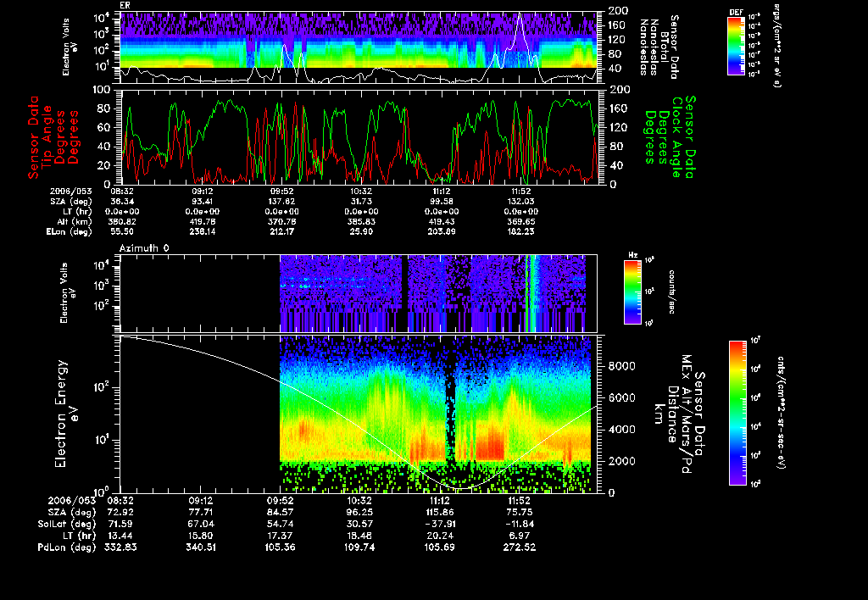Click SZA value 93.41
This screenshot has width=868, height=600.
click(x=203, y=202)
